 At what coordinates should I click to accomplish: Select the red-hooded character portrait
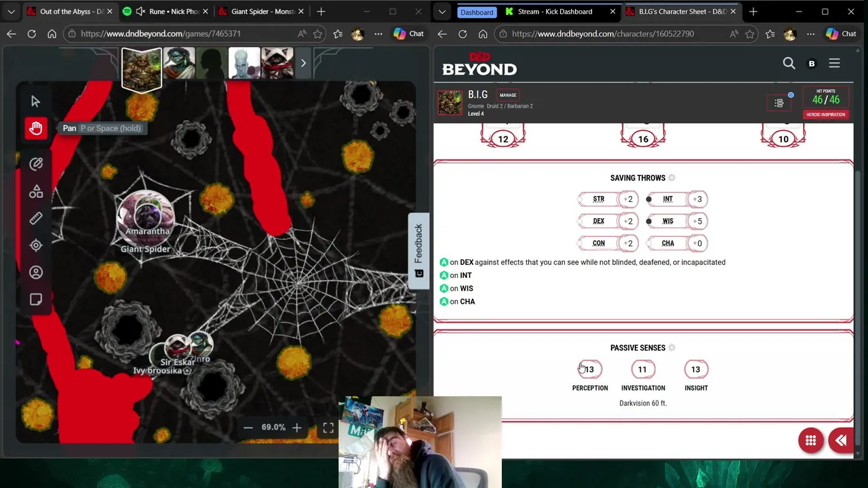pyautogui.click(x=277, y=63)
